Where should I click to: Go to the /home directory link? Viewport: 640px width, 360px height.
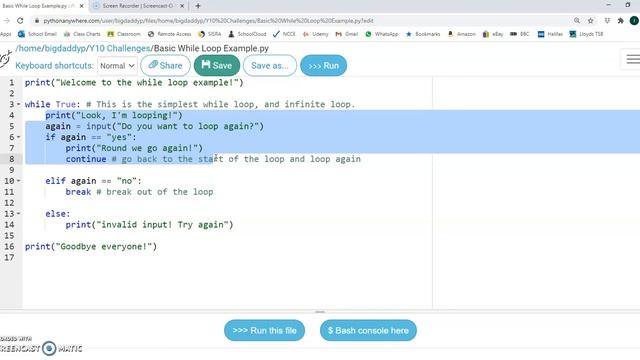tap(29, 48)
